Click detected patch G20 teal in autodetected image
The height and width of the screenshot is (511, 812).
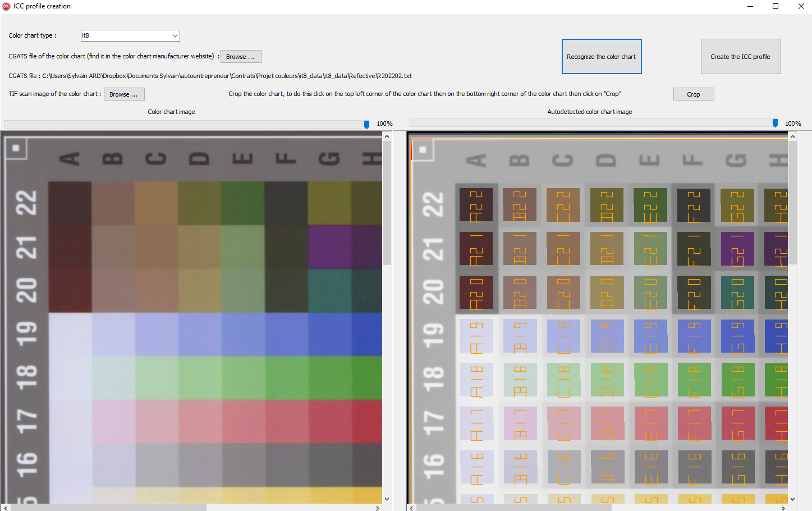737,292
